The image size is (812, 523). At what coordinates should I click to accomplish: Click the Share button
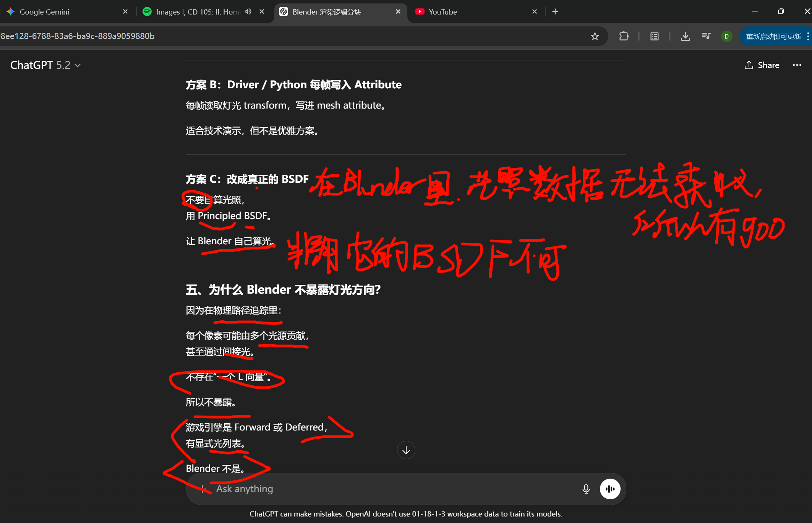point(762,65)
